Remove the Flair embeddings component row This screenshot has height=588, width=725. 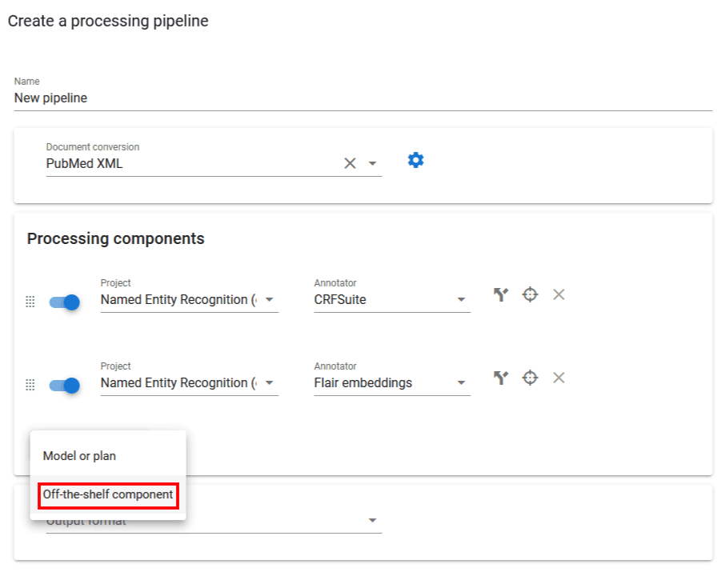pos(559,378)
